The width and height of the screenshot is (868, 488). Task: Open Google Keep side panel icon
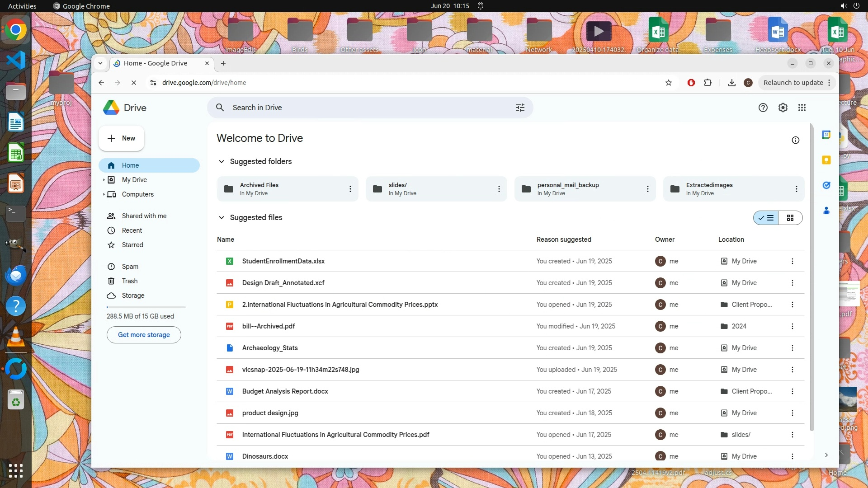[x=826, y=160]
